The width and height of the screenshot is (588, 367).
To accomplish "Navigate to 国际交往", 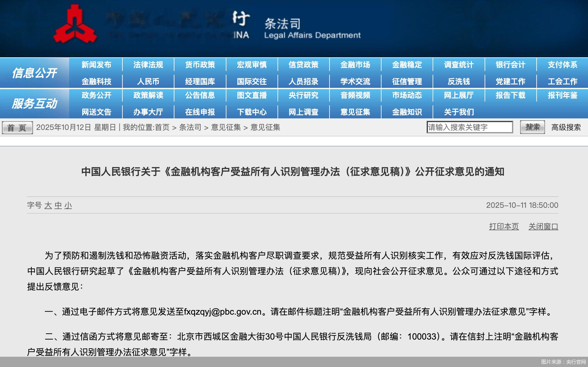I will point(252,82).
